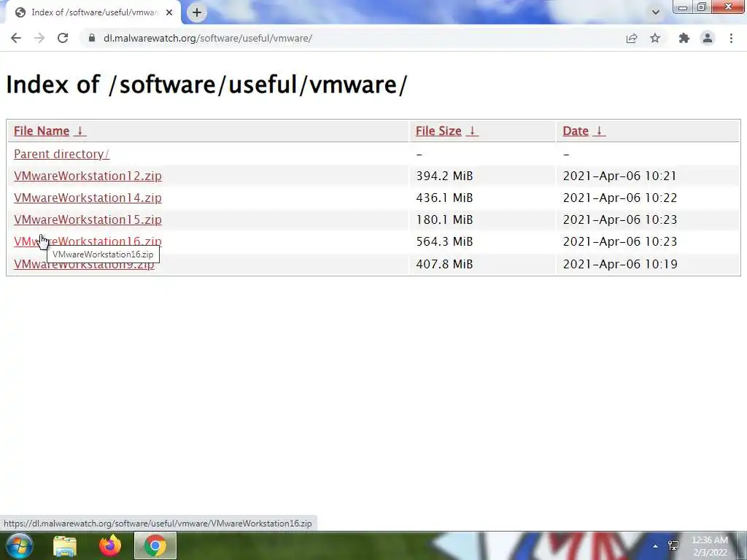The width and height of the screenshot is (747, 560).
Task: Download VMwareWorkstation14.zip
Action: [88, 198]
